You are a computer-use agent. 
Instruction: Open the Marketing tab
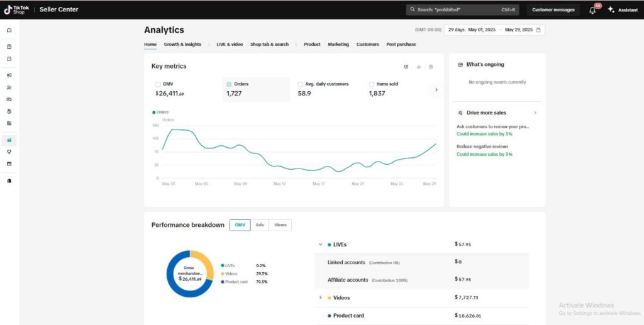coord(338,44)
